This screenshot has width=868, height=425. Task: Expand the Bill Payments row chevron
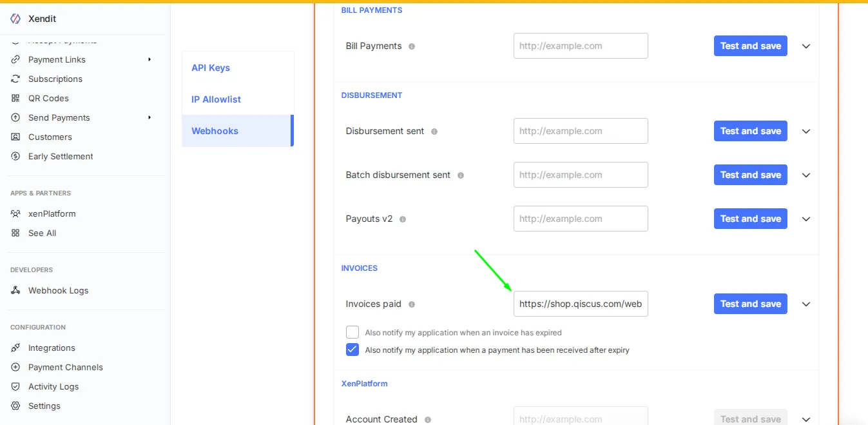[806, 46]
